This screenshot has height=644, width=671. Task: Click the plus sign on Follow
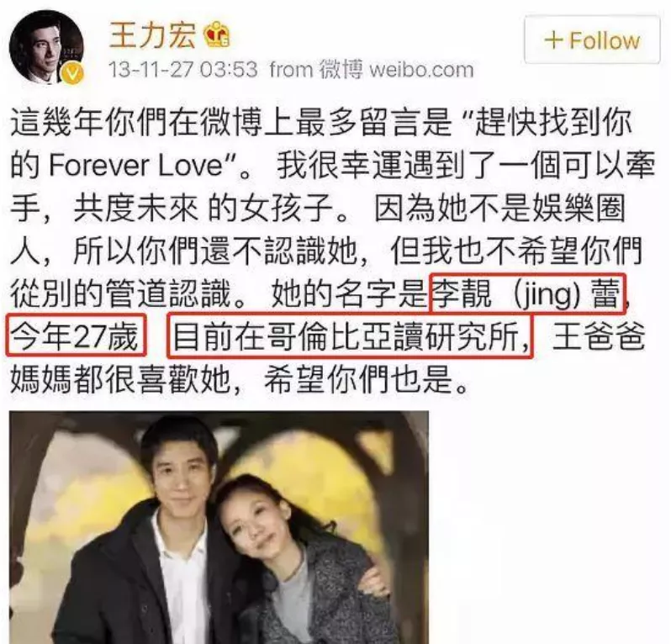553,40
